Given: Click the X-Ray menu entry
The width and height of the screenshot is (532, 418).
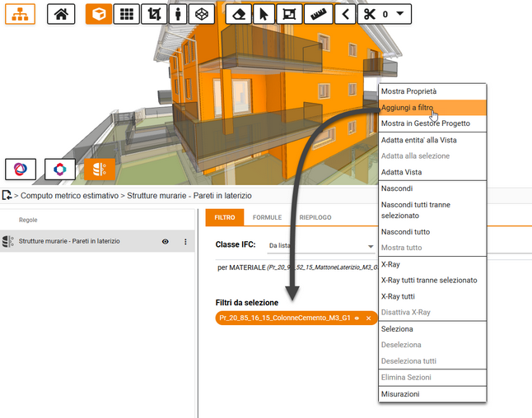Looking at the screenshot, I should click(432, 264).
